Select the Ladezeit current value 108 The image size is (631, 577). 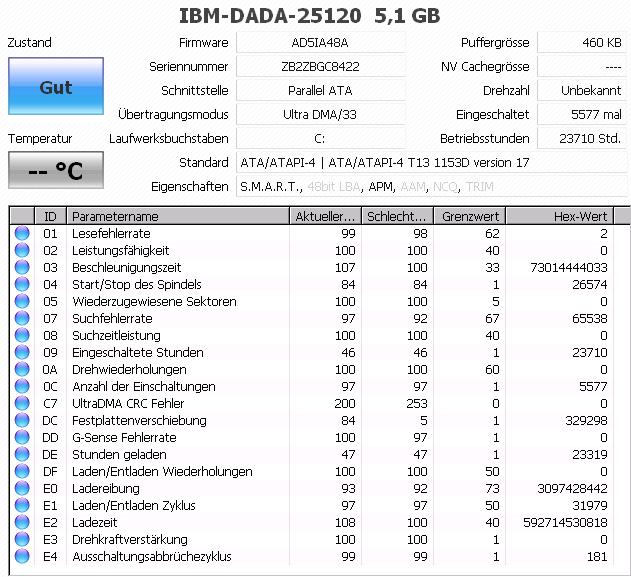[x=345, y=522]
